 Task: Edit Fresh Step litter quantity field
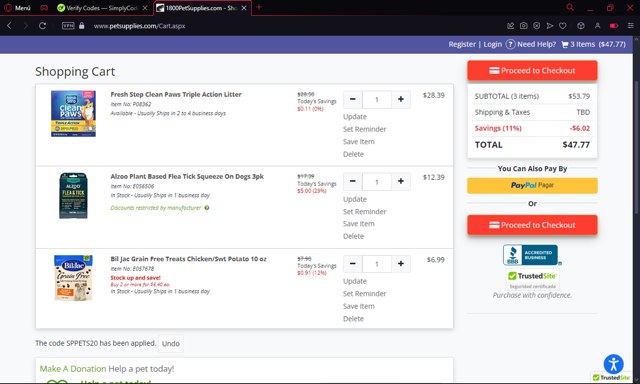[377, 99]
